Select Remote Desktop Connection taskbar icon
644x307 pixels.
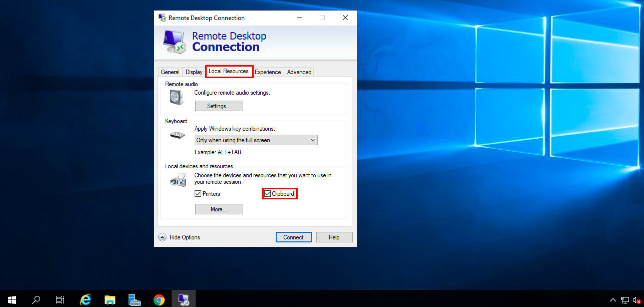click(x=184, y=300)
